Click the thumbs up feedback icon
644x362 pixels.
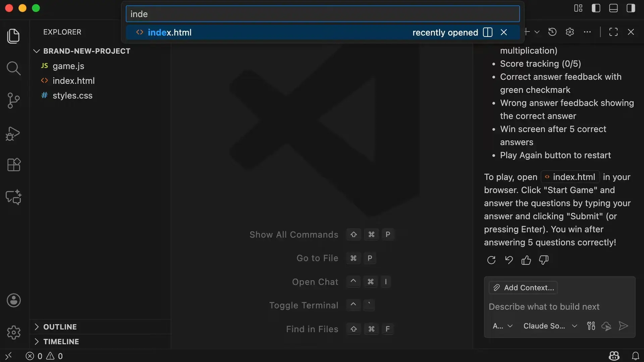coord(526,260)
